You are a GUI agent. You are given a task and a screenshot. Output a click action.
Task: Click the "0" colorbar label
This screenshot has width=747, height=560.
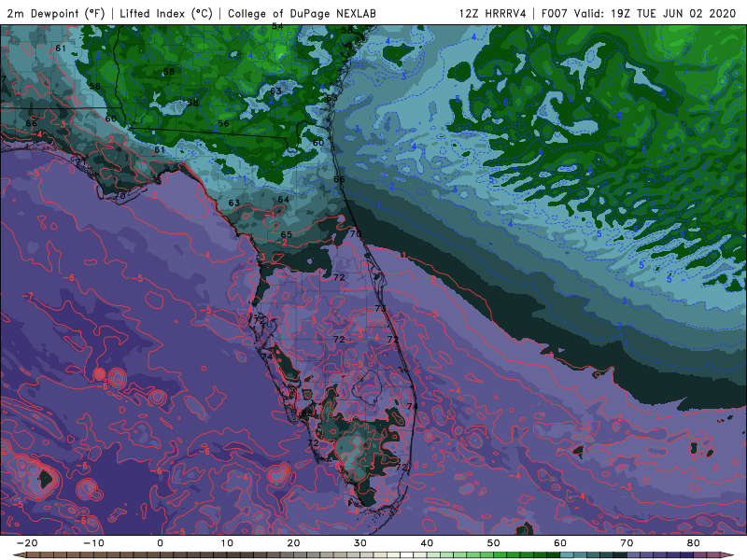coord(160,543)
